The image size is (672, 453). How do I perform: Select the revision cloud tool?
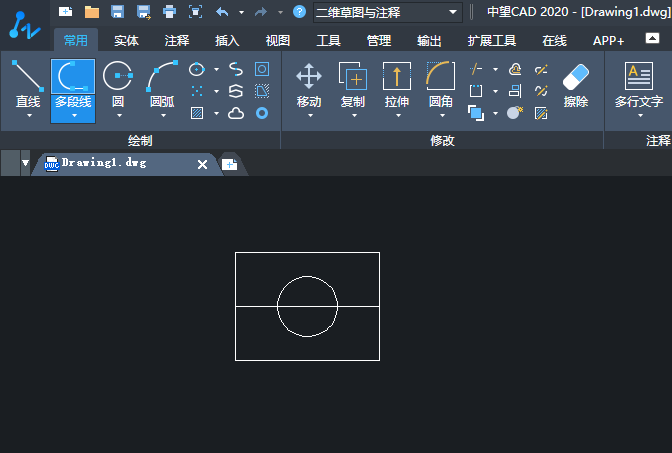click(236, 113)
